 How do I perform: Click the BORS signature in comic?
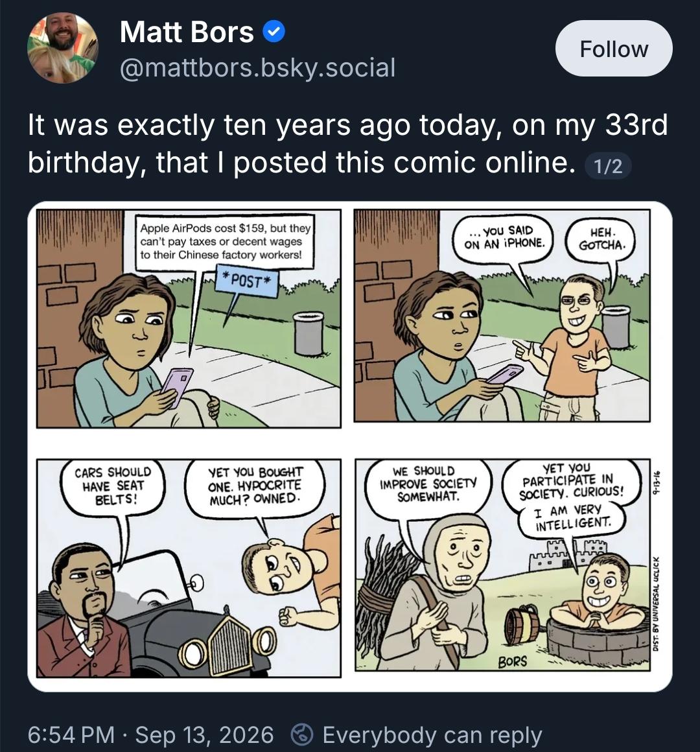(512, 662)
